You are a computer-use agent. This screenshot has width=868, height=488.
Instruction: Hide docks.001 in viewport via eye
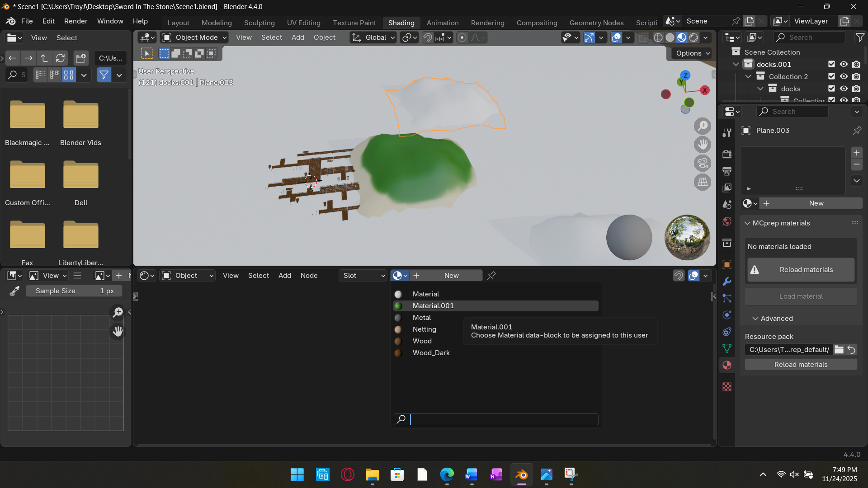844,64
